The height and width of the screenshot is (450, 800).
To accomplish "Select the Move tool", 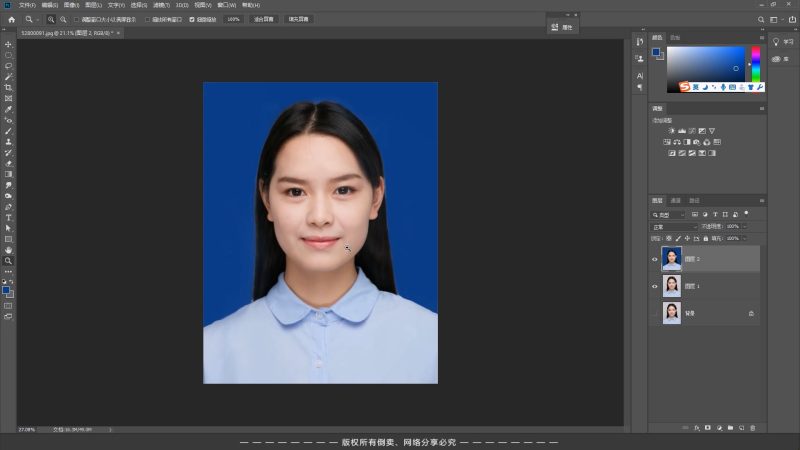I will [x=9, y=45].
